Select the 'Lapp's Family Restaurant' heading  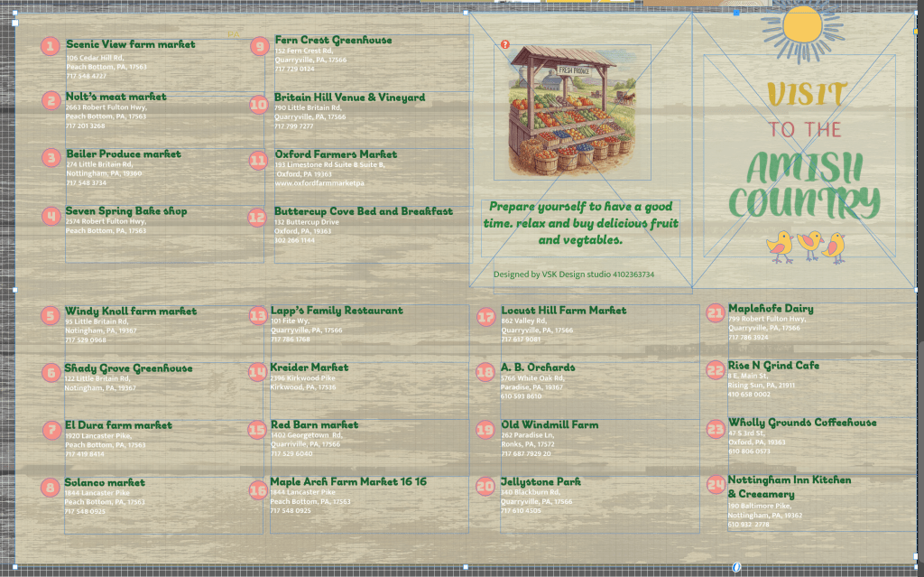click(x=337, y=310)
